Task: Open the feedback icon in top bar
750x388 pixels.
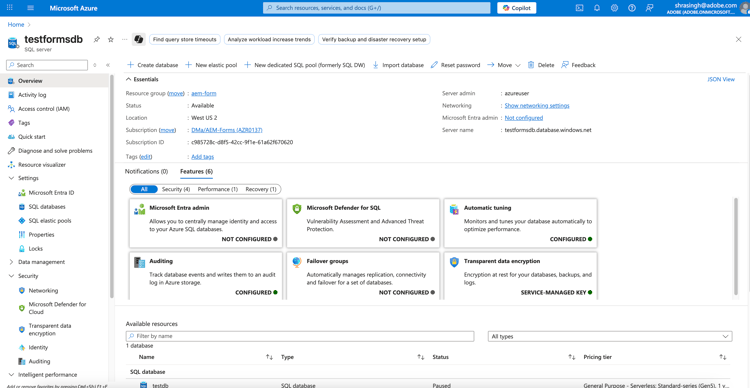Action: pyautogui.click(x=649, y=8)
